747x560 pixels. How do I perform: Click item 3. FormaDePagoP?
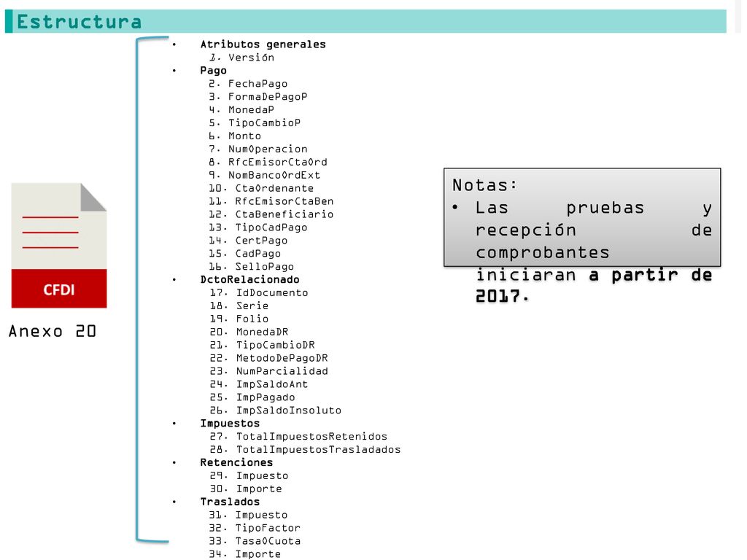point(258,97)
